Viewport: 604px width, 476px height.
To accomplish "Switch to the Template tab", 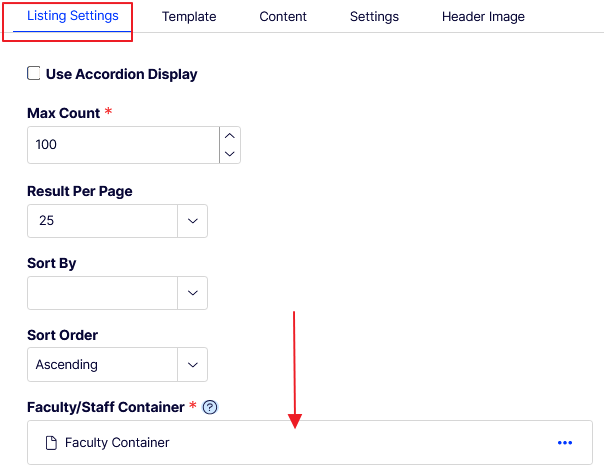I will tap(189, 17).
